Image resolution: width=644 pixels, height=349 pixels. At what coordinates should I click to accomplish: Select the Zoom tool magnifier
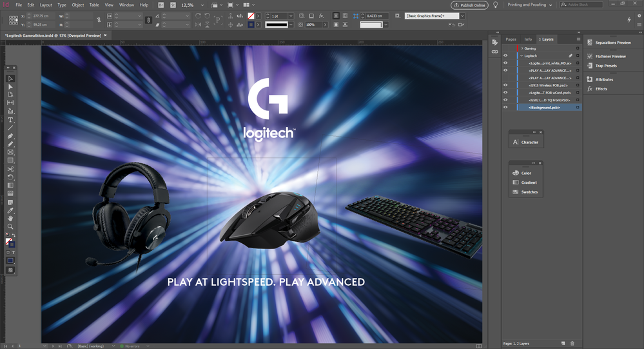[x=10, y=226]
